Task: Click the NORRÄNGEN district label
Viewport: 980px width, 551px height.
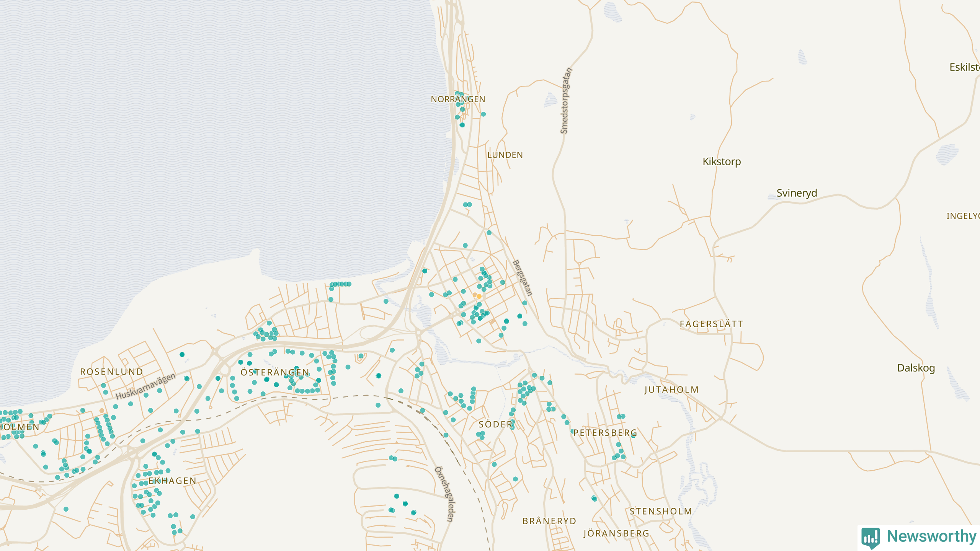Action: coord(458,99)
